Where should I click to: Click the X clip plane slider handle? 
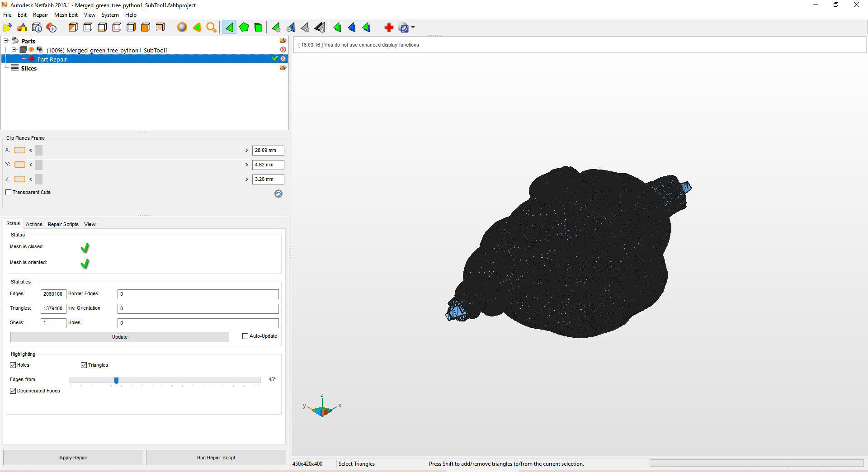(38, 150)
